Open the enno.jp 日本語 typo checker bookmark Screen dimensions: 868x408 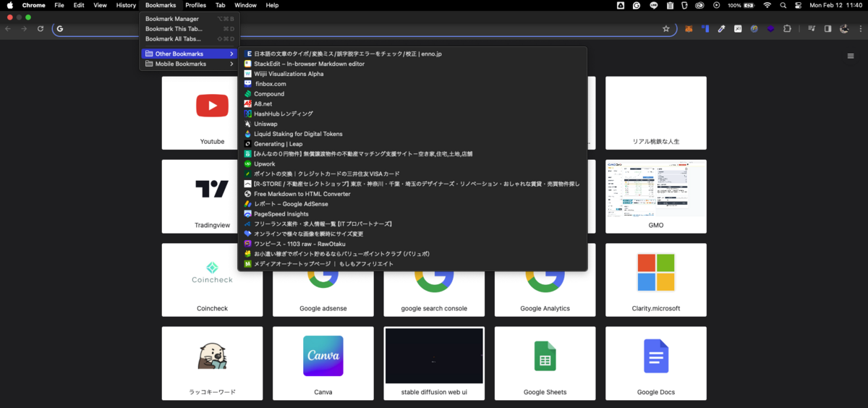pyautogui.click(x=412, y=54)
